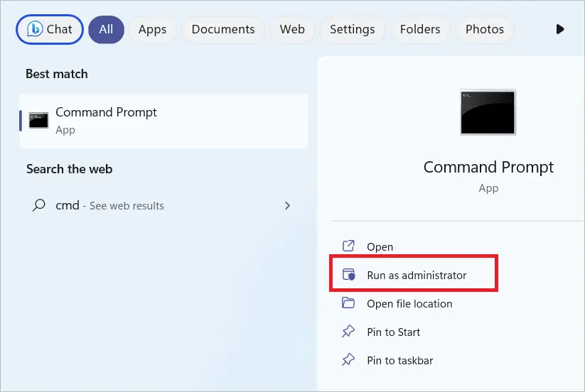Switch to the Documents filter
The width and height of the screenshot is (585, 392).
(223, 29)
